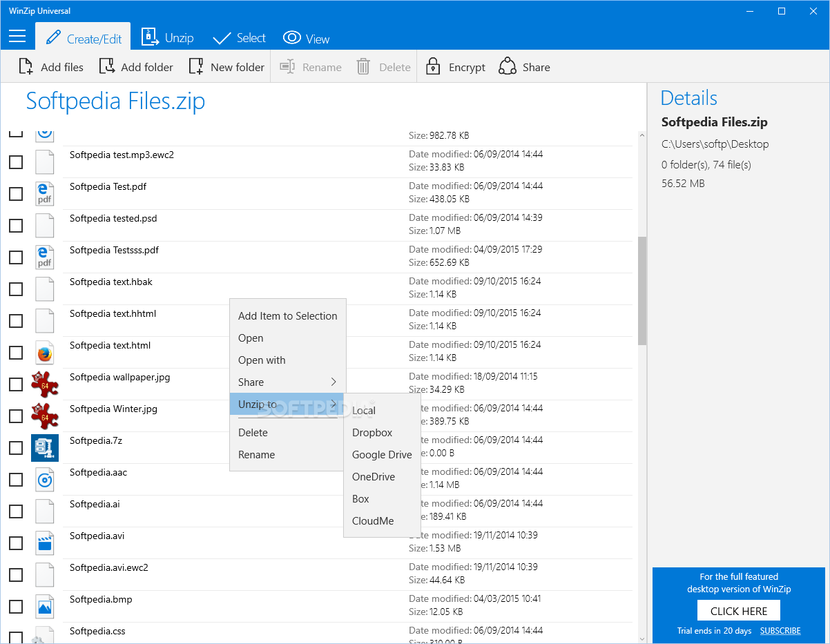The image size is (830, 644).
Task: Click the Softpedia.bmp image icon
Action: tap(45, 606)
